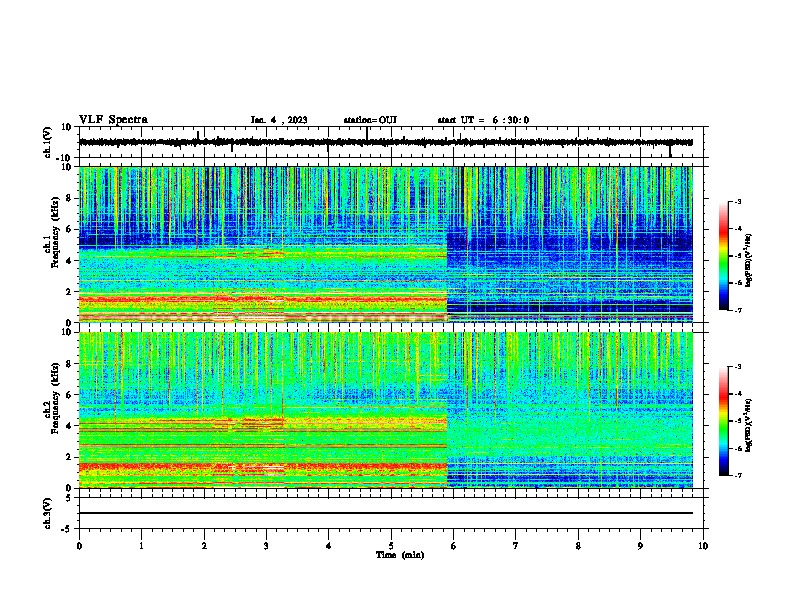This screenshot has height=612, width=792.
Task: Click the "-3" label on ch.2 color scale
Action: click(x=737, y=367)
